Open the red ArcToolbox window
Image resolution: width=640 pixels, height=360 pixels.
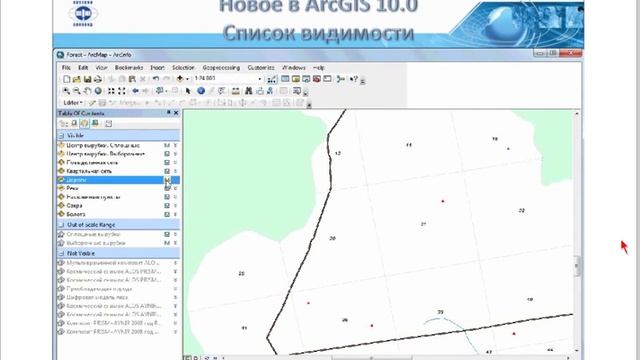(x=317, y=79)
